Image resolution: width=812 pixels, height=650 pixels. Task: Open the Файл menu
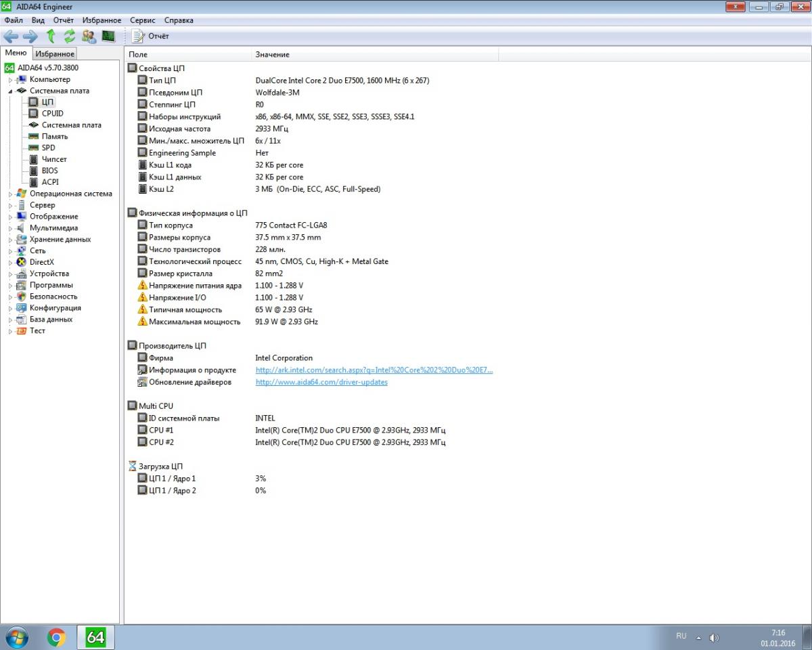[x=14, y=20]
